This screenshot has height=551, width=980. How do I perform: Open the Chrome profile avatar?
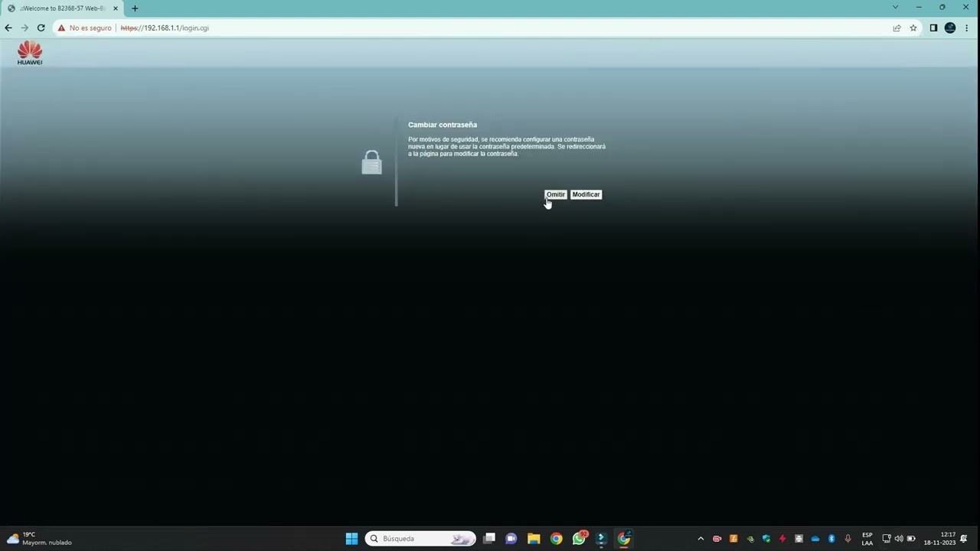tap(950, 28)
